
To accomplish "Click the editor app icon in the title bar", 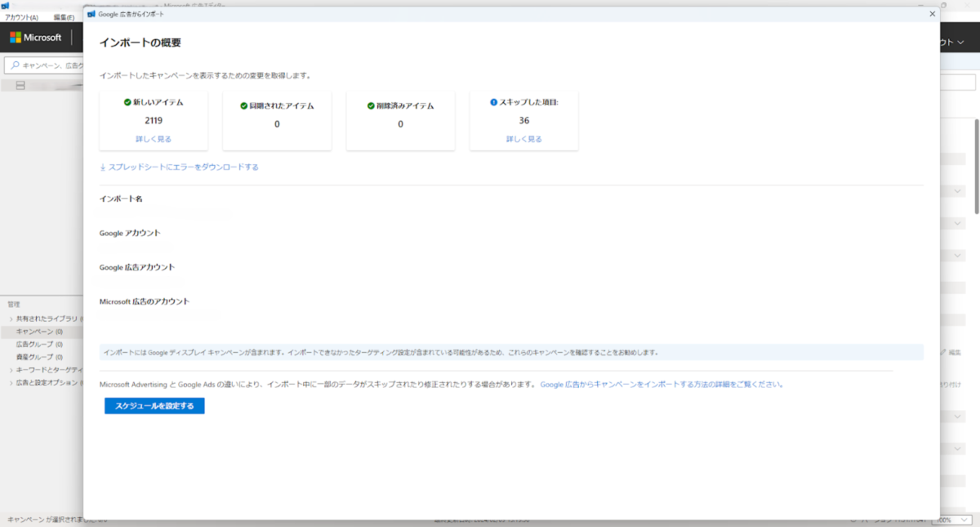I will 5,6.
